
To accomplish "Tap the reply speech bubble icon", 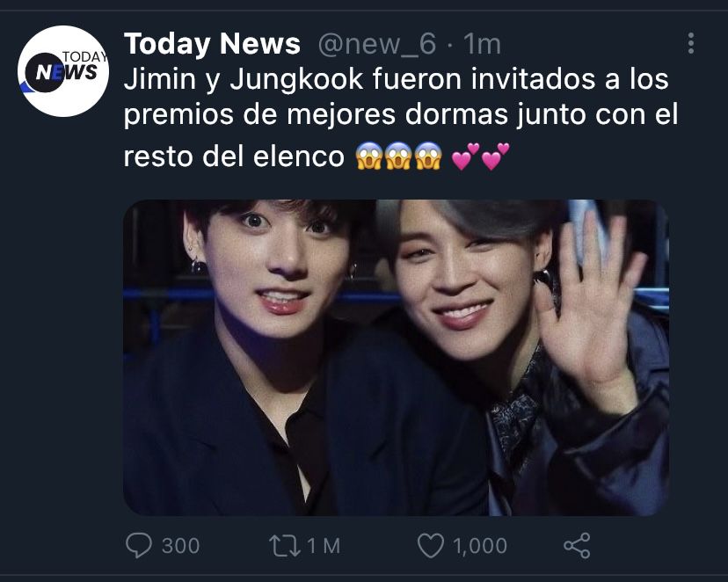I will tap(138, 545).
